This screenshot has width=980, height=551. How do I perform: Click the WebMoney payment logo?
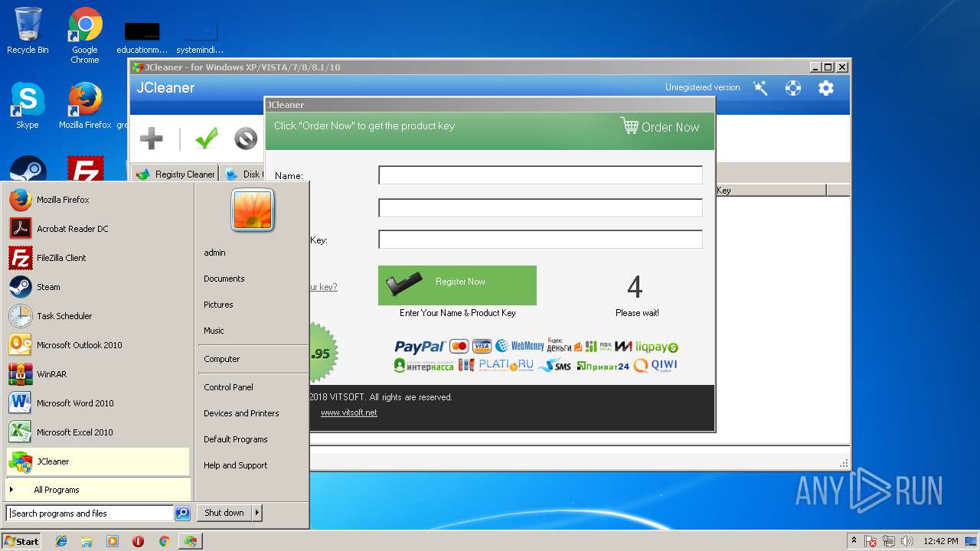tap(519, 346)
